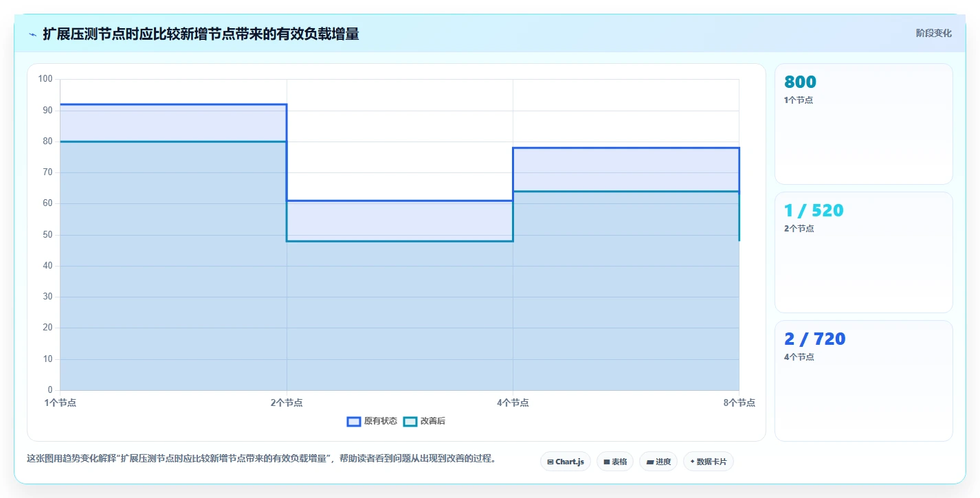Click the chart title text in the header
The width and height of the screenshot is (980, 498).
click(x=201, y=34)
